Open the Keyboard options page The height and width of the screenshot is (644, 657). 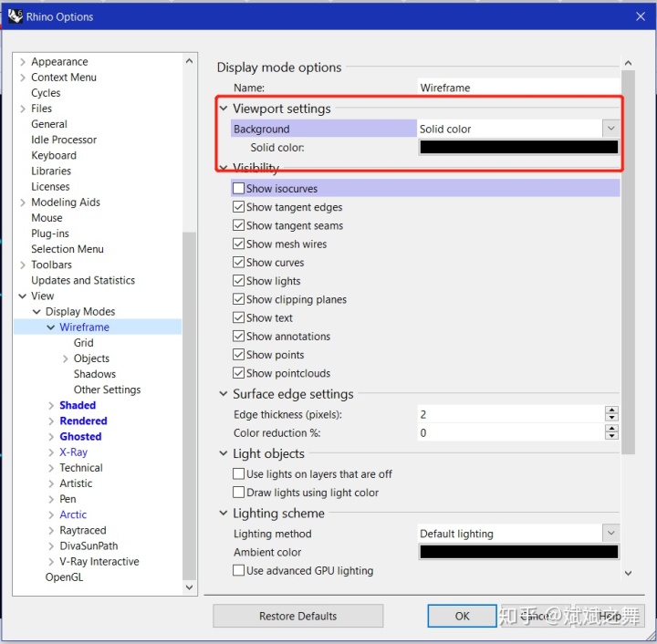[x=54, y=155]
